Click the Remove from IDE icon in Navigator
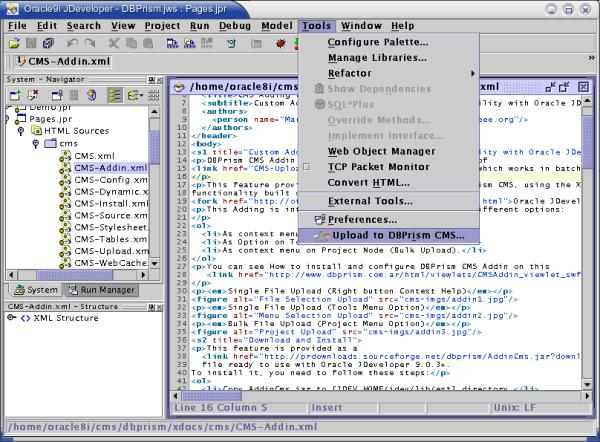Image resolution: width=600 pixels, height=442 pixels. pyautogui.click(x=33, y=95)
